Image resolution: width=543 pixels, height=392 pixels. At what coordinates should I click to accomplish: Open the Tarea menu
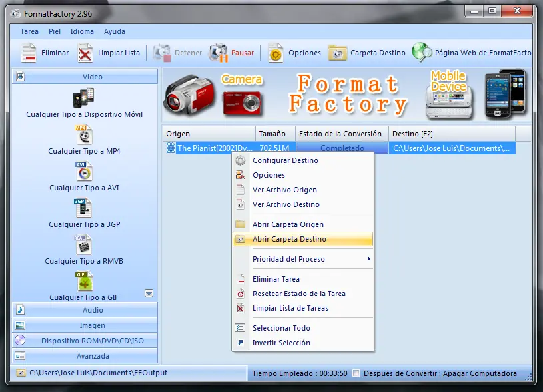click(x=29, y=31)
